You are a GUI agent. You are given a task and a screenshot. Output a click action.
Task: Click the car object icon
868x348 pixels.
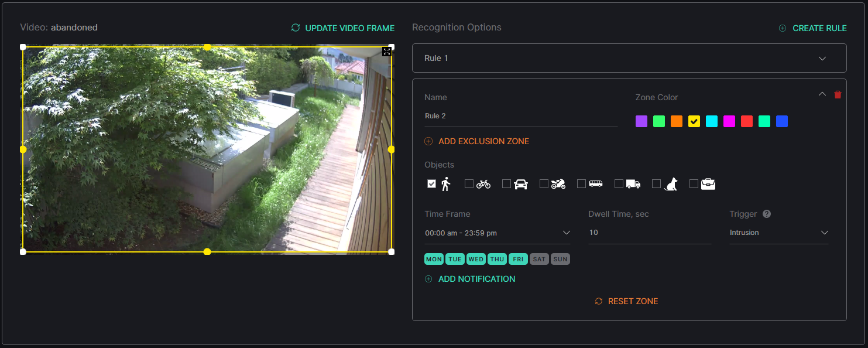pyautogui.click(x=521, y=184)
